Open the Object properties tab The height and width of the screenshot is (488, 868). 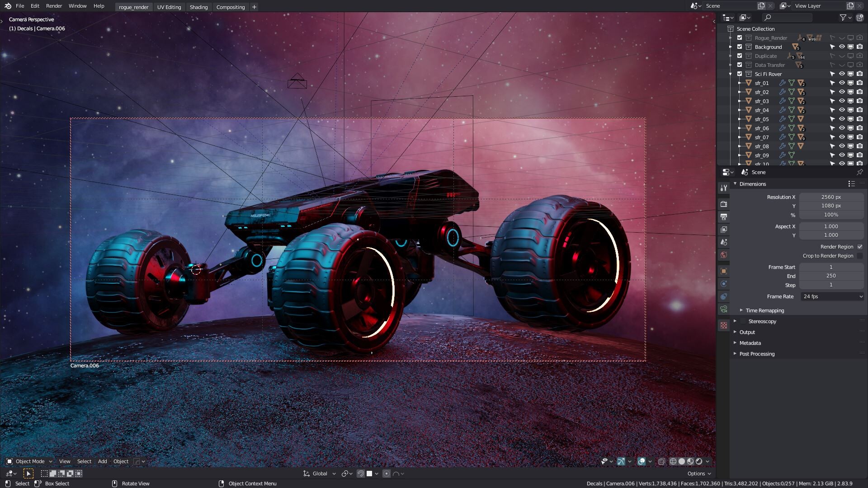tap(724, 271)
